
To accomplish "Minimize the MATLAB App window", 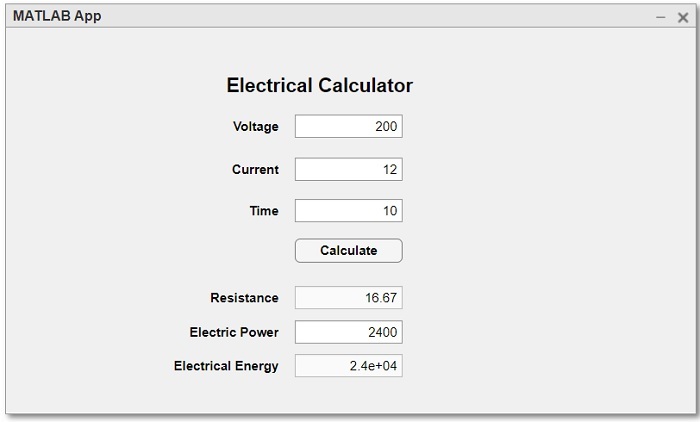I will coord(660,17).
